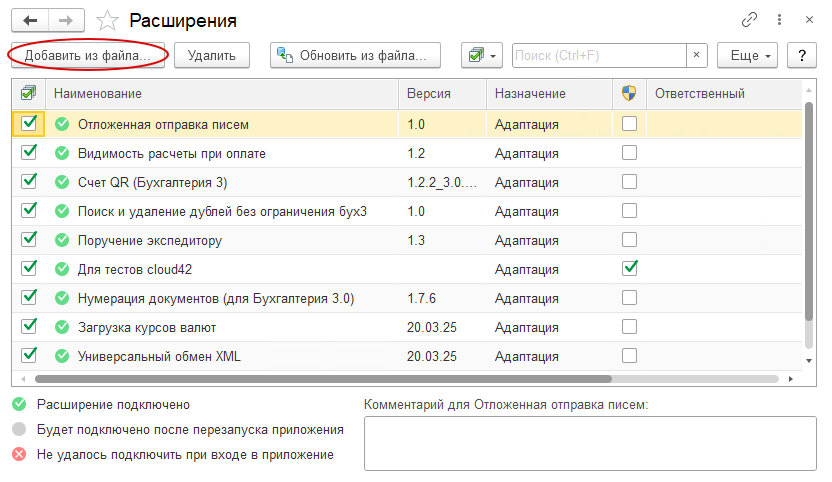832x482 pixels.
Task: Click the comment text box
Action: click(x=591, y=443)
